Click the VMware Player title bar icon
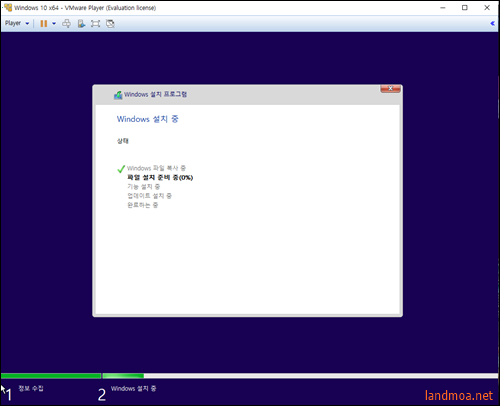Screen dimensions: 500x406 click(x=8, y=7)
